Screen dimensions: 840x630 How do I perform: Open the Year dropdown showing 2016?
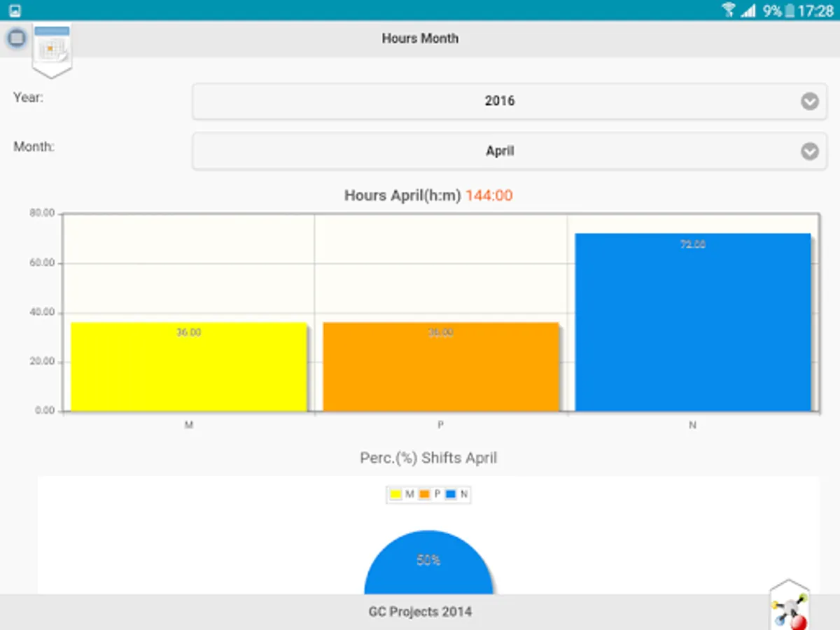(510, 101)
